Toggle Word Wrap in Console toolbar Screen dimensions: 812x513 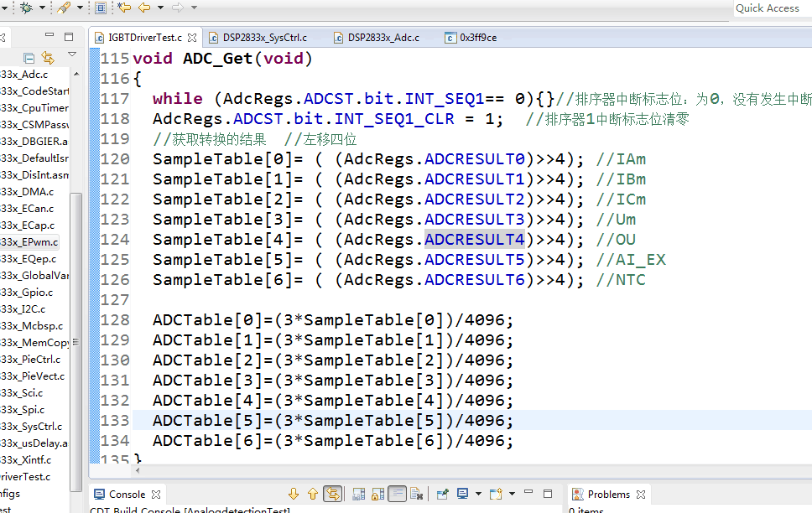(x=398, y=494)
